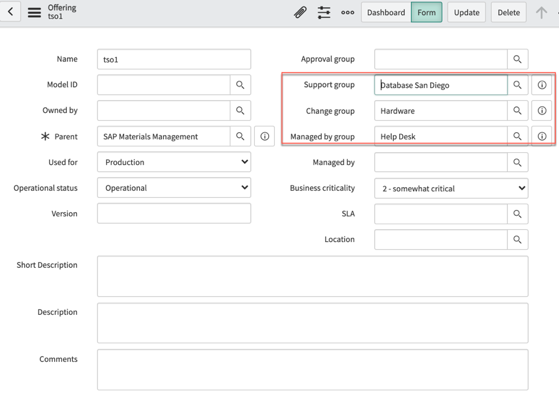Go back with the left chevron button
The height and width of the screenshot is (397, 560).
(x=10, y=12)
